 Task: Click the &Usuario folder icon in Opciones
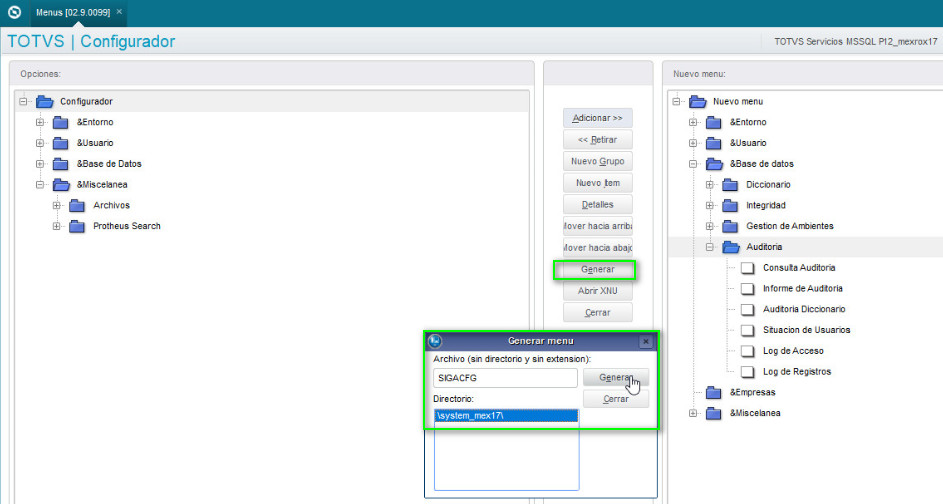click(x=60, y=143)
